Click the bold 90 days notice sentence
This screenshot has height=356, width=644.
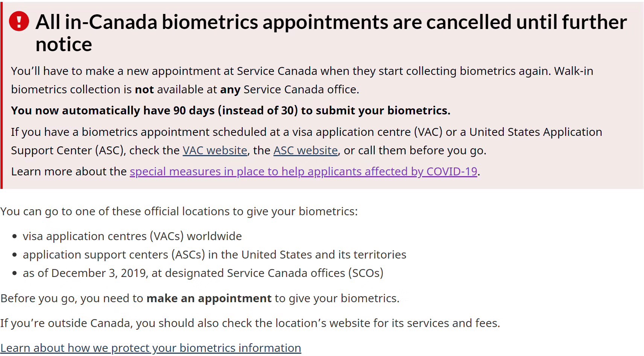230,111
